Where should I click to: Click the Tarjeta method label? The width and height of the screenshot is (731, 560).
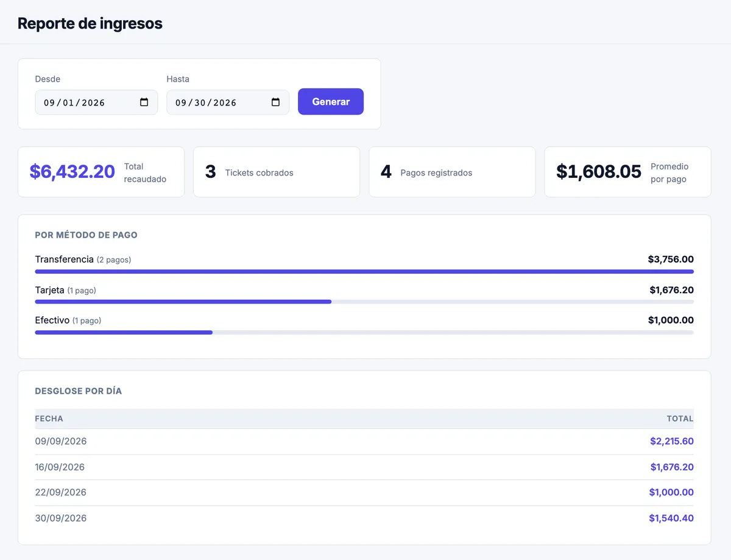[x=50, y=290]
